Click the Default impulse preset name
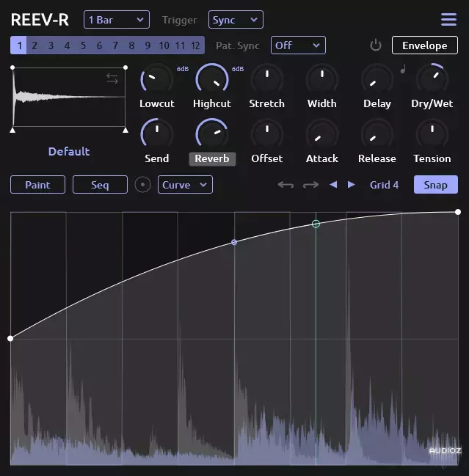This screenshot has height=476, width=469. point(69,152)
